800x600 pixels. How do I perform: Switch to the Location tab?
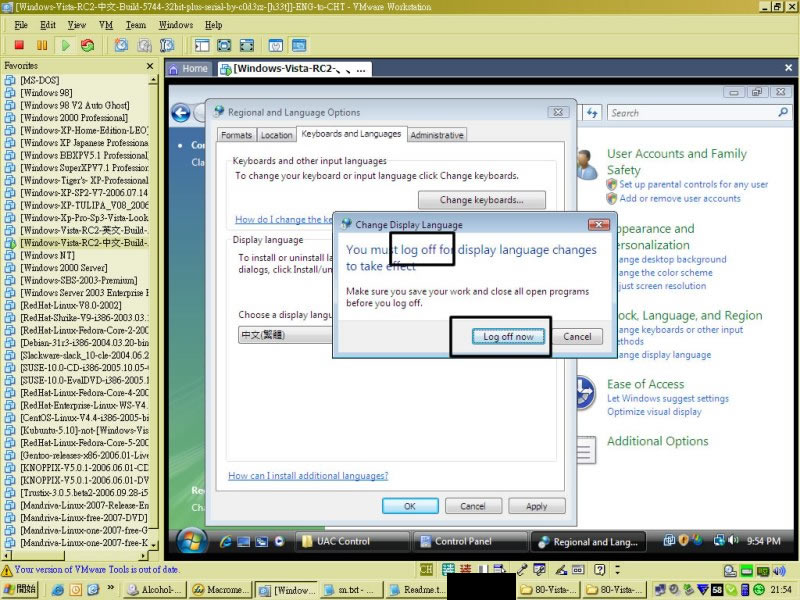pyautogui.click(x=277, y=135)
